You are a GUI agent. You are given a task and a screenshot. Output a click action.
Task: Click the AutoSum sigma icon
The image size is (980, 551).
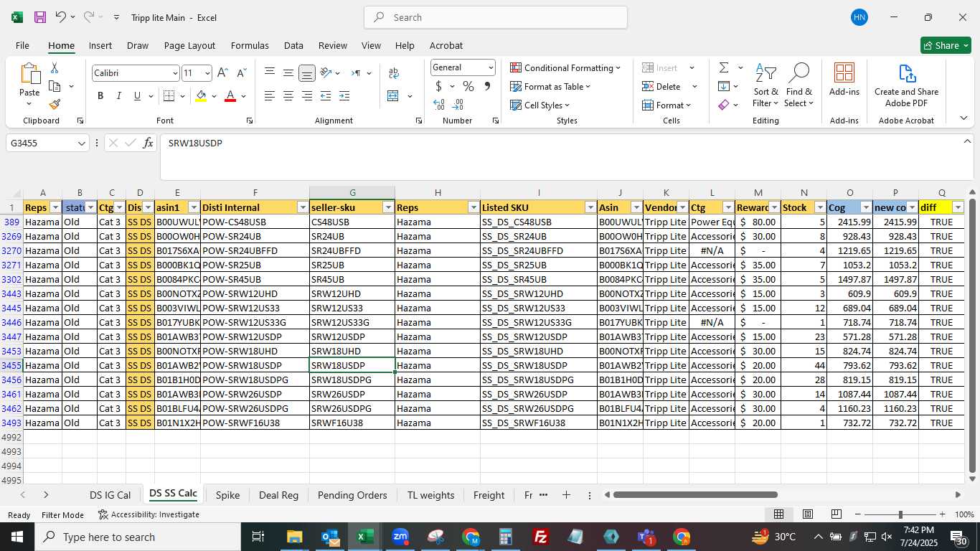tap(724, 67)
